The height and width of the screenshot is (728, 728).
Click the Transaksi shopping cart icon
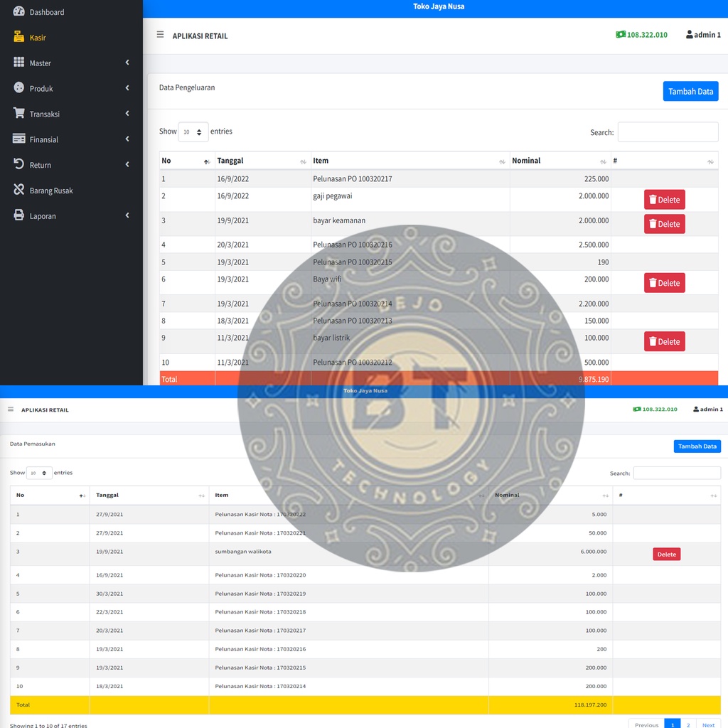[18, 113]
